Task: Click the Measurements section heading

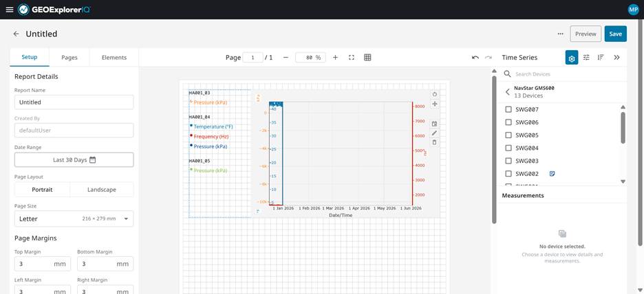Action: coord(523,196)
